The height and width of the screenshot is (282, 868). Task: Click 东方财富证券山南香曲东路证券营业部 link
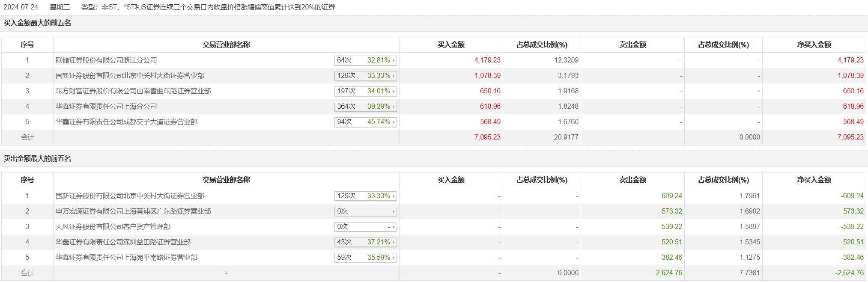pos(133,91)
